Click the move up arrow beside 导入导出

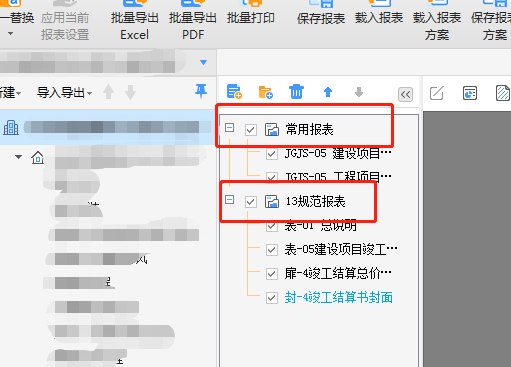coord(108,92)
